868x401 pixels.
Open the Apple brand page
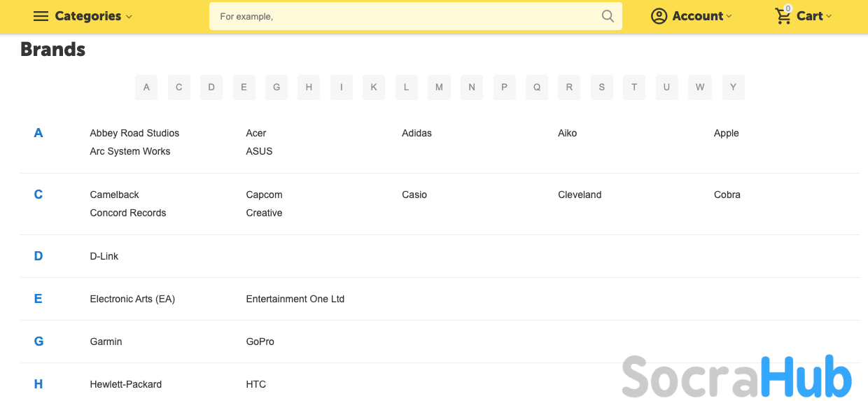pos(726,133)
